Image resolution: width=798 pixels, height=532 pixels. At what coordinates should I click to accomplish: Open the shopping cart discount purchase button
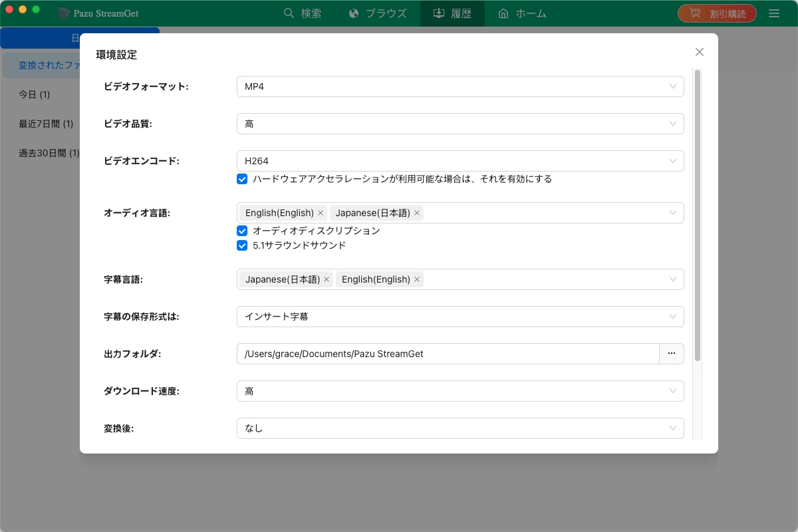click(717, 13)
